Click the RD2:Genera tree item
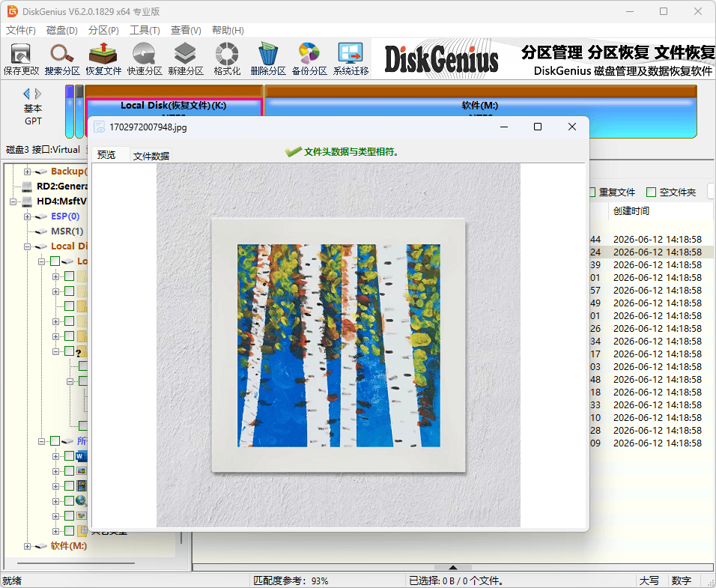Screen dimensions: 716x588 [62, 187]
